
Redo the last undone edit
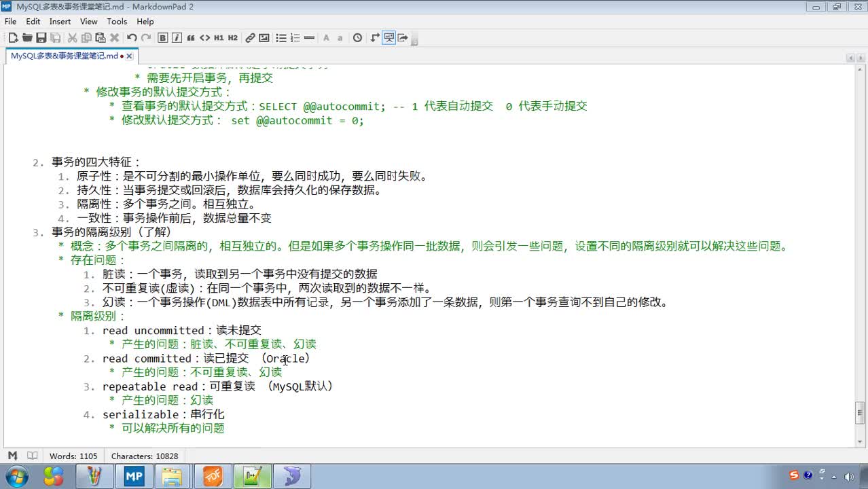146,38
